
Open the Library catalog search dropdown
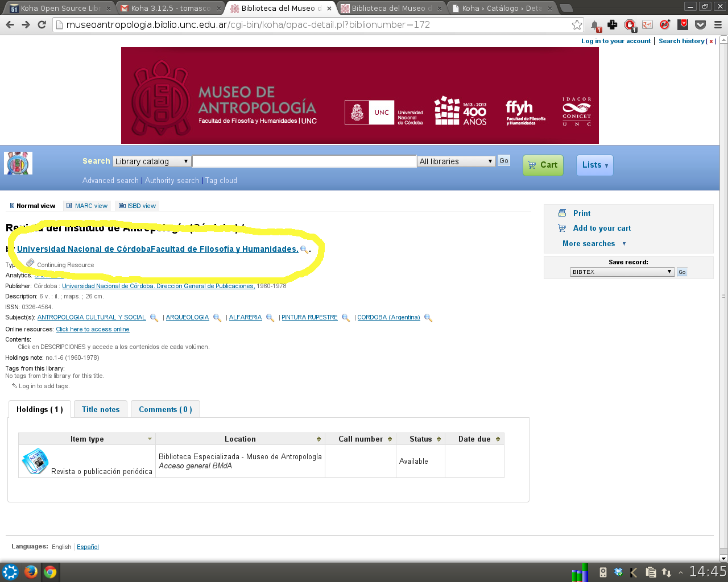click(152, 161)
